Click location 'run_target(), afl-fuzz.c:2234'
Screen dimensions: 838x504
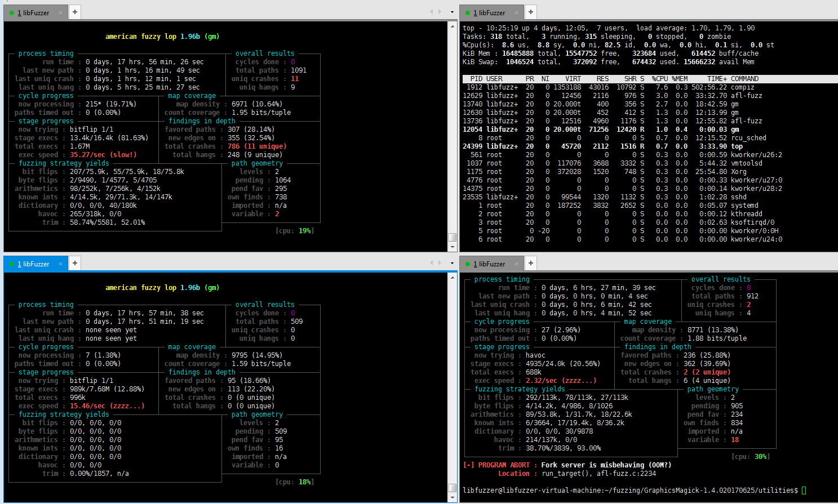click(x=599, y=474)
